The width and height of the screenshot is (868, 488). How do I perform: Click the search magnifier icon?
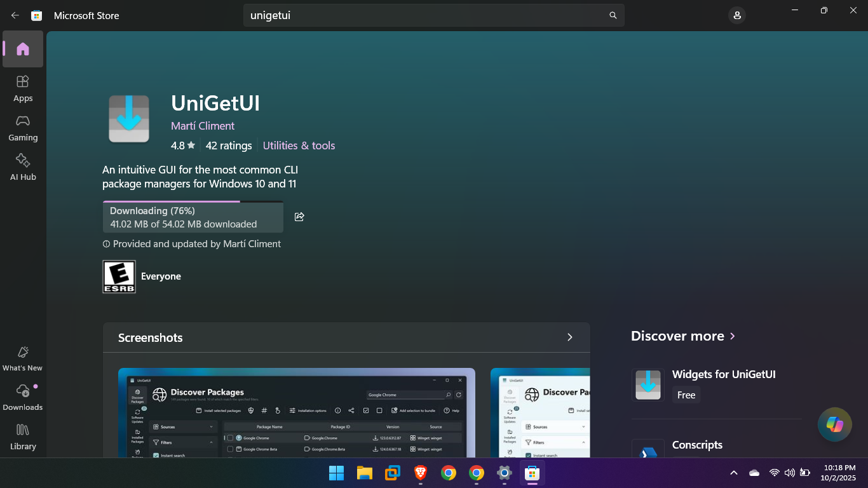[x=613, y=15]
